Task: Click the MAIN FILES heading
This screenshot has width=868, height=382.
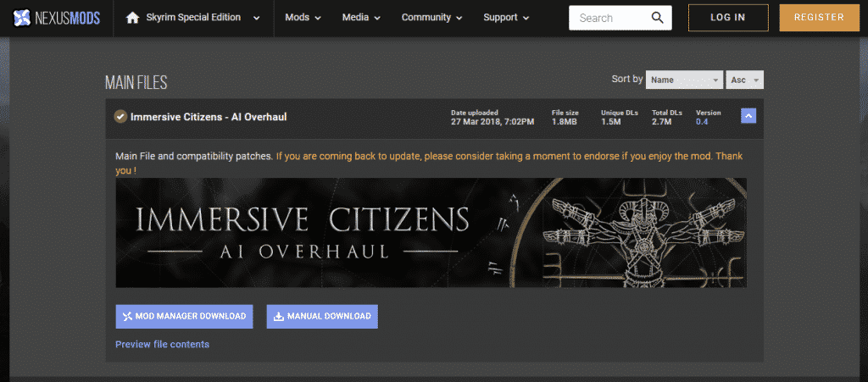Action: click(136, 83)
